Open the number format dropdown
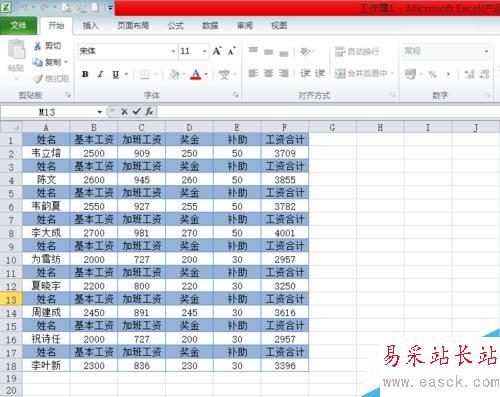Image resolution: width=500 pixels, height=397 pixels. coord(486,51)
